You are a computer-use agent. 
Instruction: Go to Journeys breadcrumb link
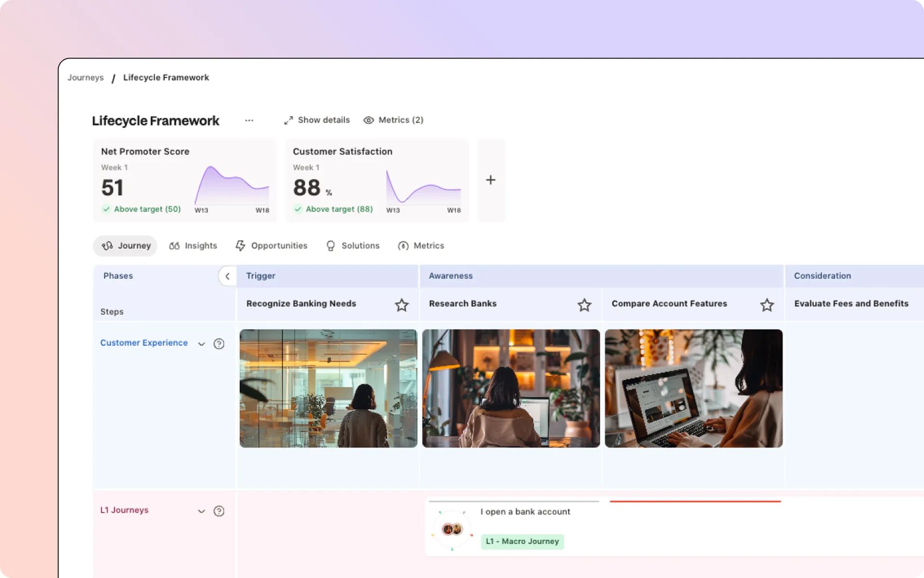[86, 78]
